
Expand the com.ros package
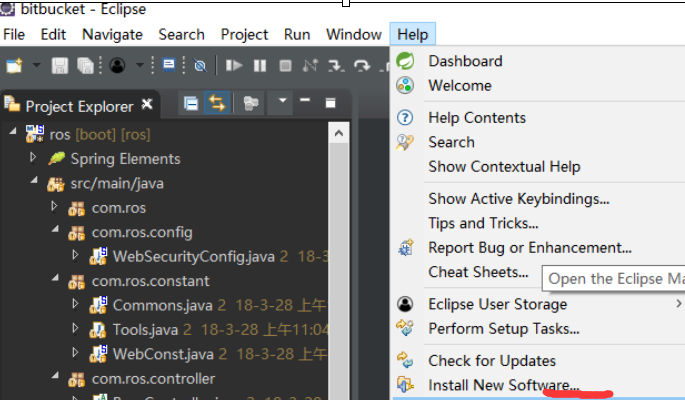(54, 206)
